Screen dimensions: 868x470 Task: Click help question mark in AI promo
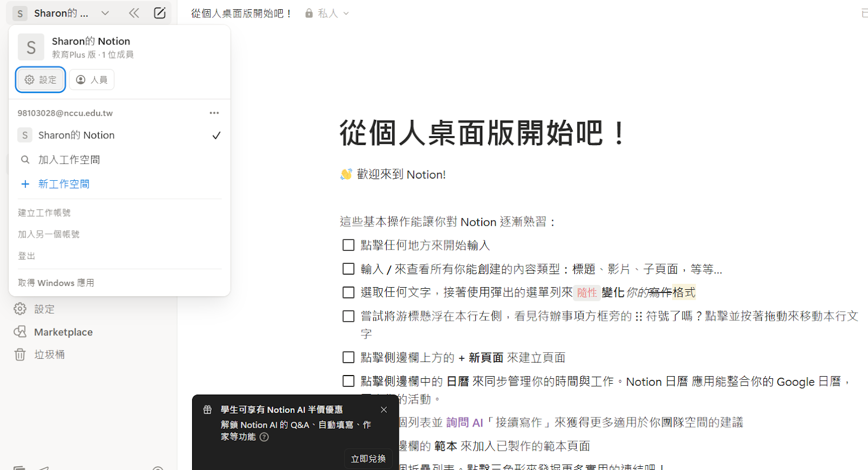264,437
